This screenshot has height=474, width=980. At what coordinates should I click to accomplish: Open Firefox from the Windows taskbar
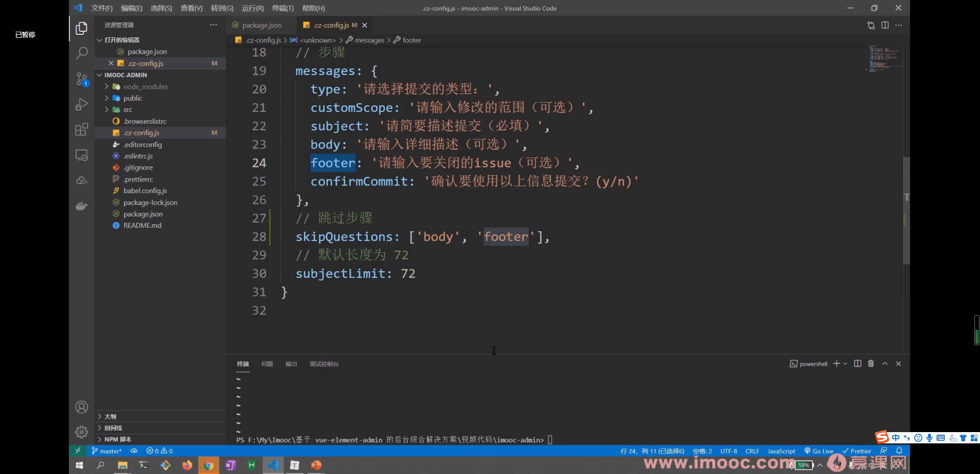coord(187,465)
